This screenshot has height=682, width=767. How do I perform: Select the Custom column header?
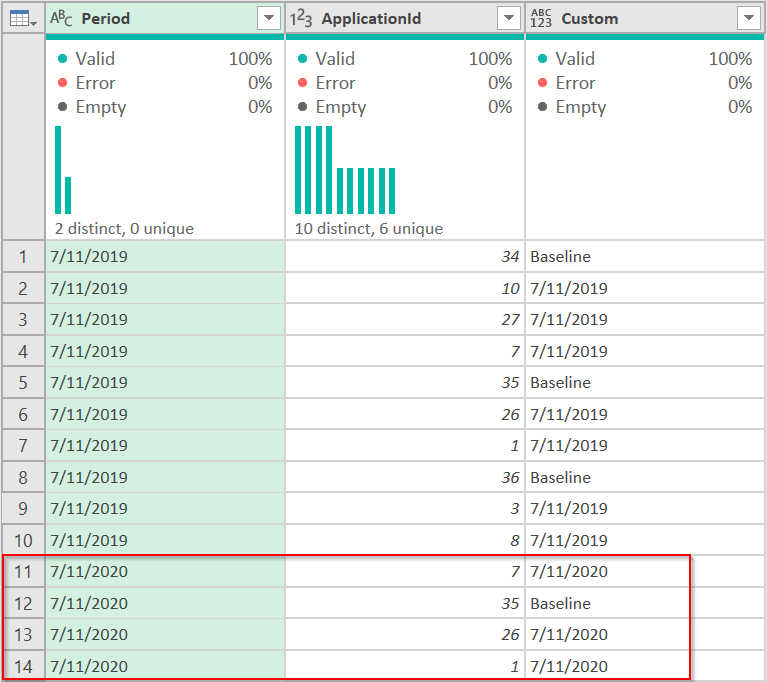pyautogui.click(x=645, y=18)
